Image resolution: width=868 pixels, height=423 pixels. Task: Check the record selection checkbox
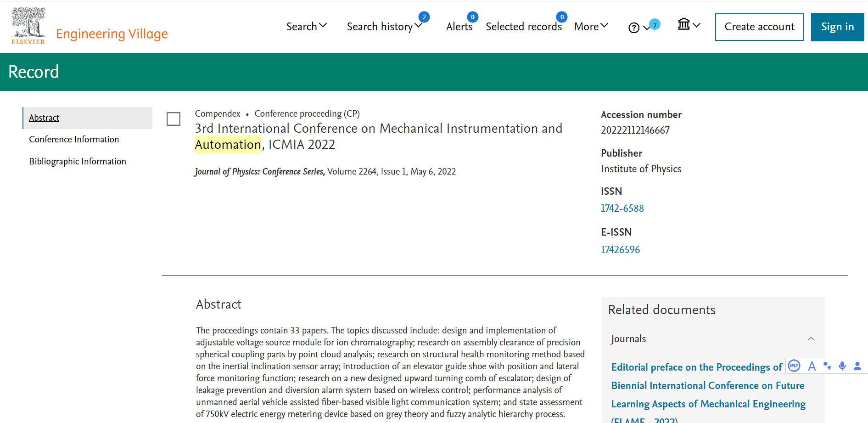[x=174, y=119]
